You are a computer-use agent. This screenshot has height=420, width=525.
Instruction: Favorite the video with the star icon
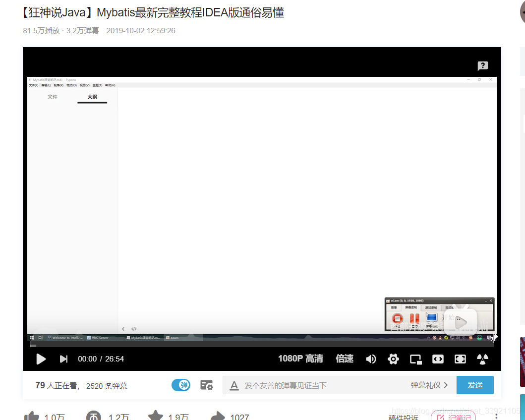(155, 416)
